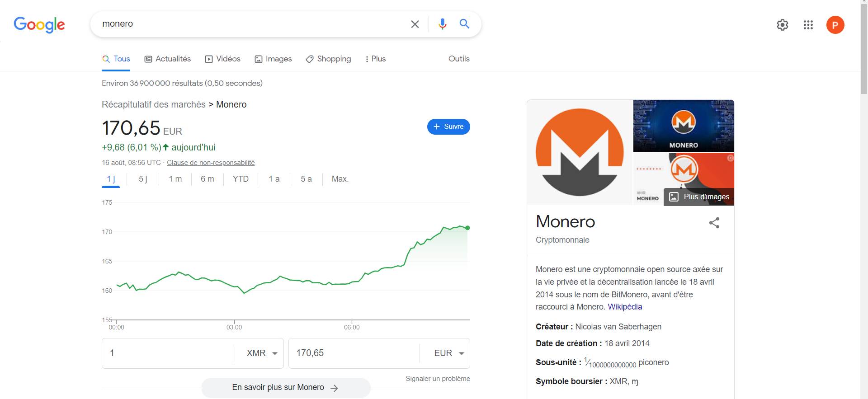This screenshot has height=399, width=868.
Task: Switch to the Actualités tab
Action: pos(168,59)
